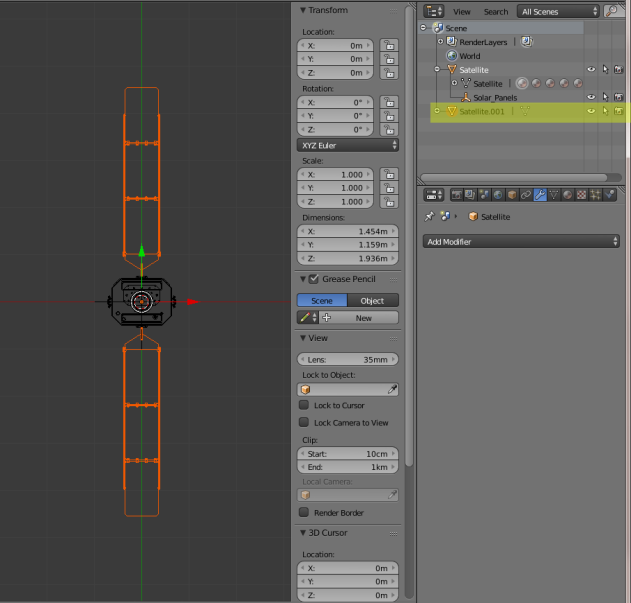Open the outliner Search menu
The width and height of the screenshot is (631, 603).
[x=496, y=11]
